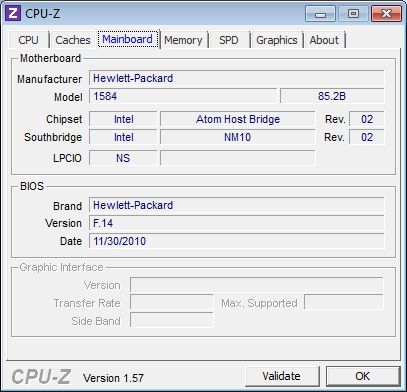Open the SPD tab
This screenshot has height=392, width=407.
click(229, 40)
